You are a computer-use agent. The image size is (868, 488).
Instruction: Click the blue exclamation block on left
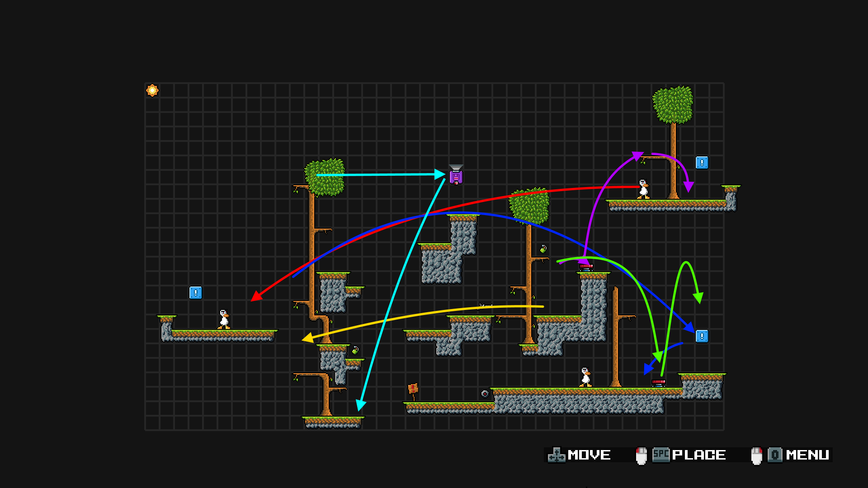click(195, 293)
